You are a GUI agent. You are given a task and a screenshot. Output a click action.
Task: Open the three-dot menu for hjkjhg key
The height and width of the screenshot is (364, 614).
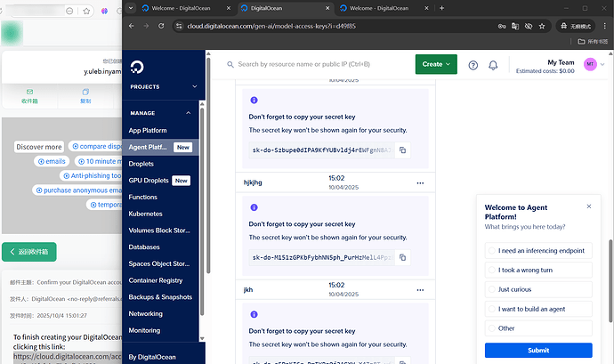point(420,182)
